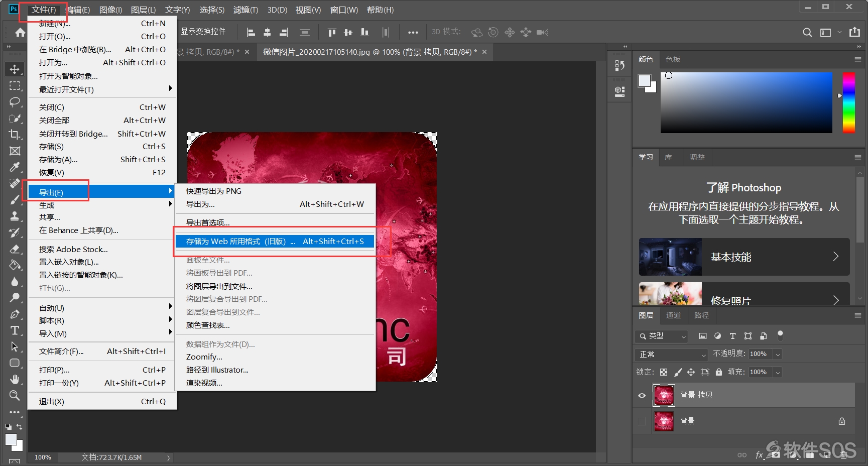
Task: Filter layers by pixel layer icon
Action: point(702,336)
